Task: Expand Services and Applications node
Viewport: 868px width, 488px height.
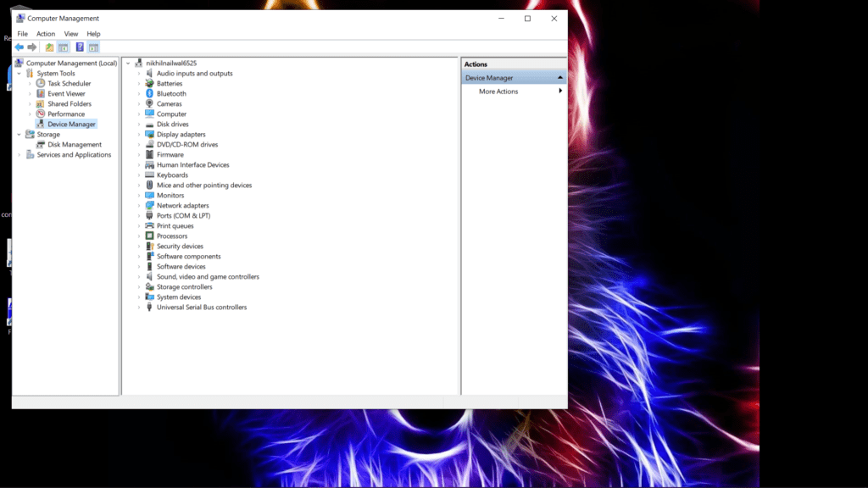Action: 19,155
